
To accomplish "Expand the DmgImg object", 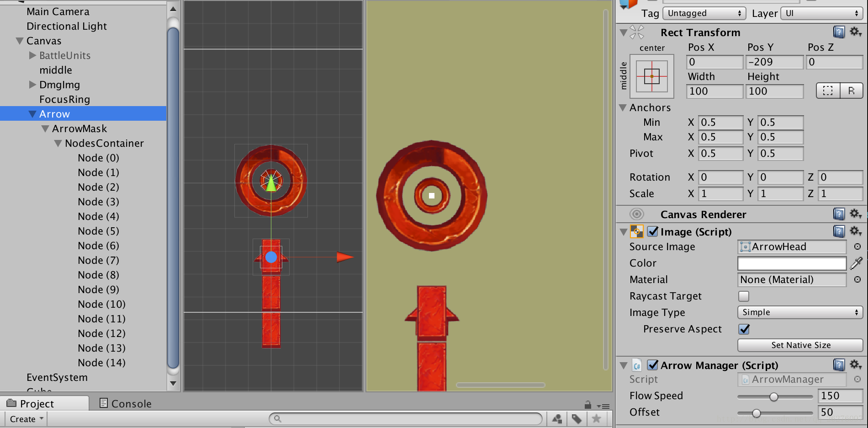I will 32,85.
